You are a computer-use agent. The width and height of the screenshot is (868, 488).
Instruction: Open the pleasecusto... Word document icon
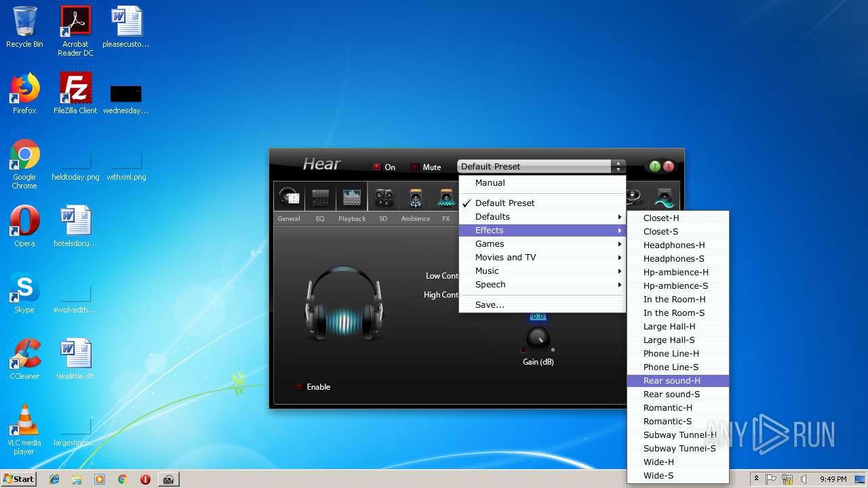[x=126, y=27]
